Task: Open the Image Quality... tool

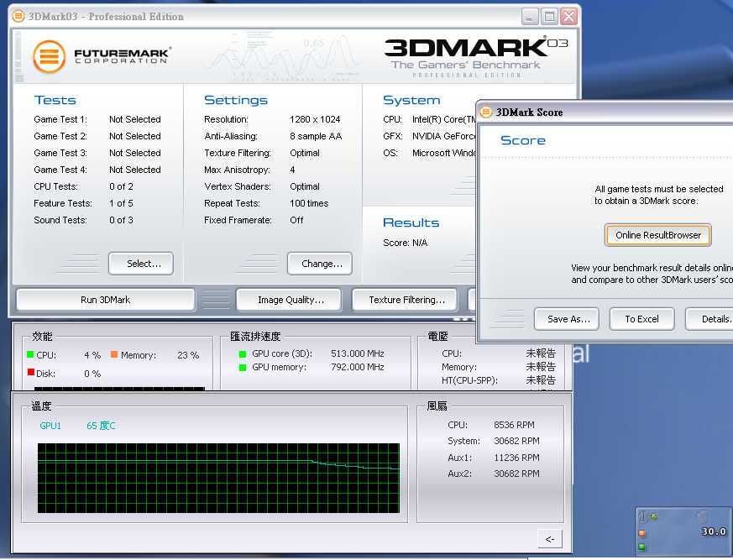Action: [x=289, y=300]
